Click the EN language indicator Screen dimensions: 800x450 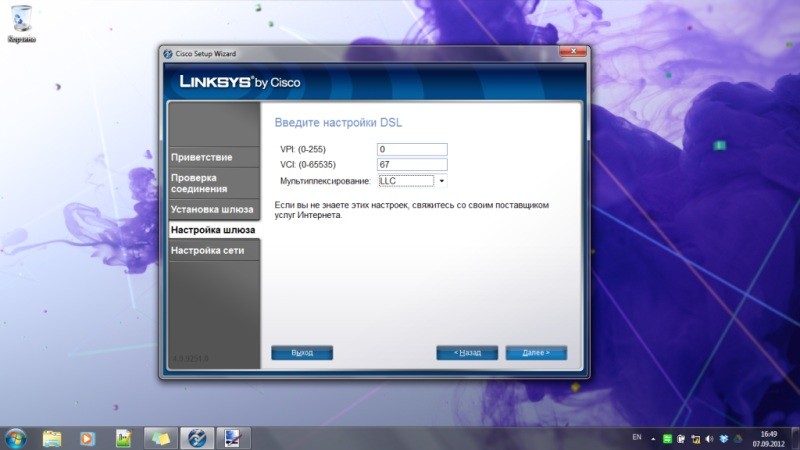(637, 437)
